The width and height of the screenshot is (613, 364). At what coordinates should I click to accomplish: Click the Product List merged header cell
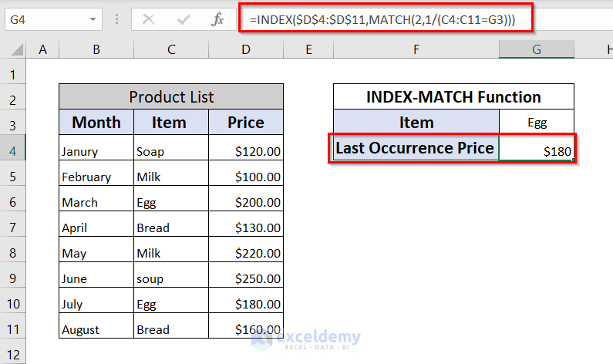point(171,97)
